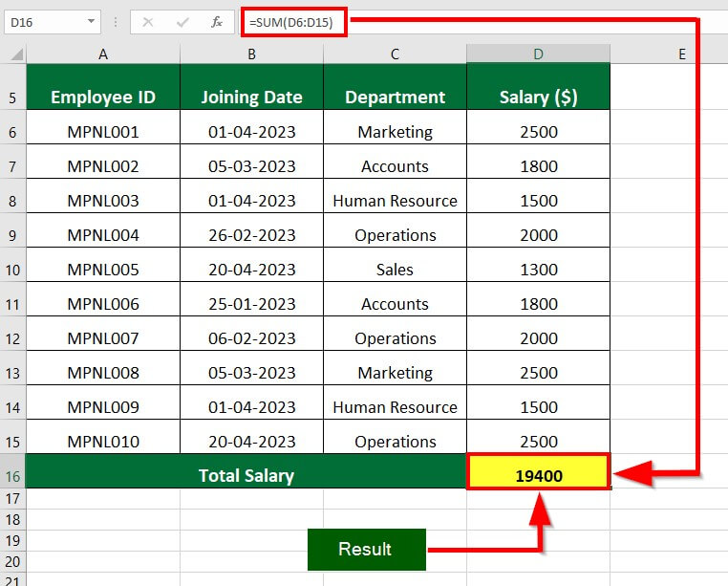
Task: Select row 18 header
Action: 12,519
